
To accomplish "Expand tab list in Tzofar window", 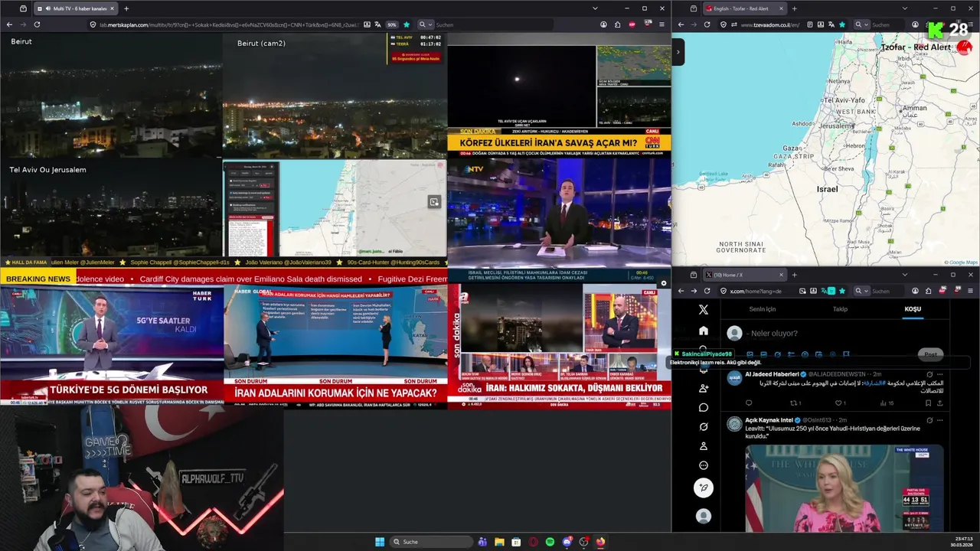I will 904,8.
